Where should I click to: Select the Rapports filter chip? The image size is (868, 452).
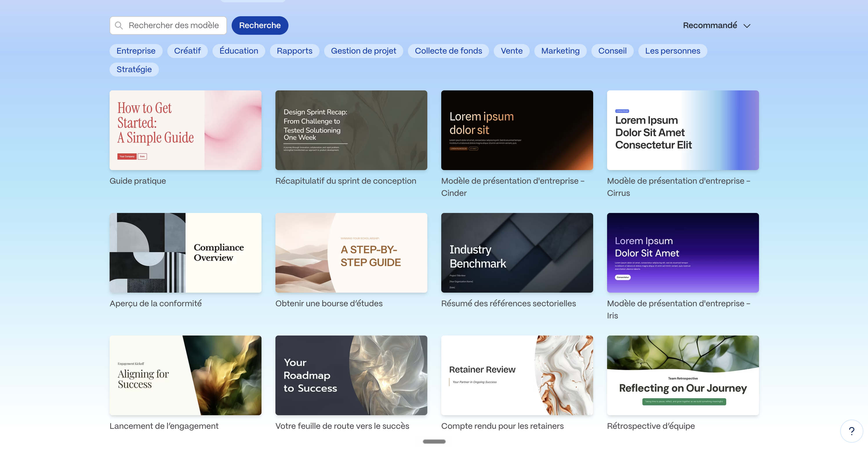click(295, 51)
